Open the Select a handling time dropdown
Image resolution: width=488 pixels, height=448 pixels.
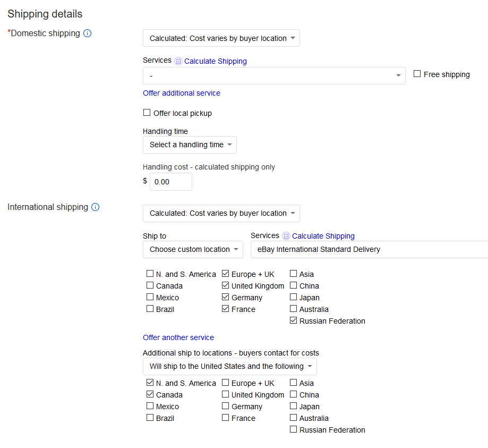tap(190, 145)
